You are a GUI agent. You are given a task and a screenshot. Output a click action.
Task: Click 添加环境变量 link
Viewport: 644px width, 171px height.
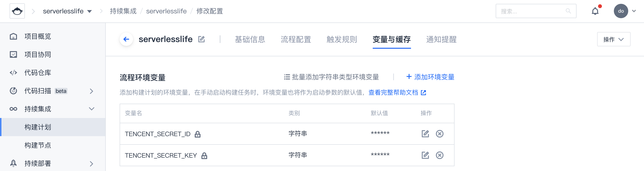(x=430, y=77)
